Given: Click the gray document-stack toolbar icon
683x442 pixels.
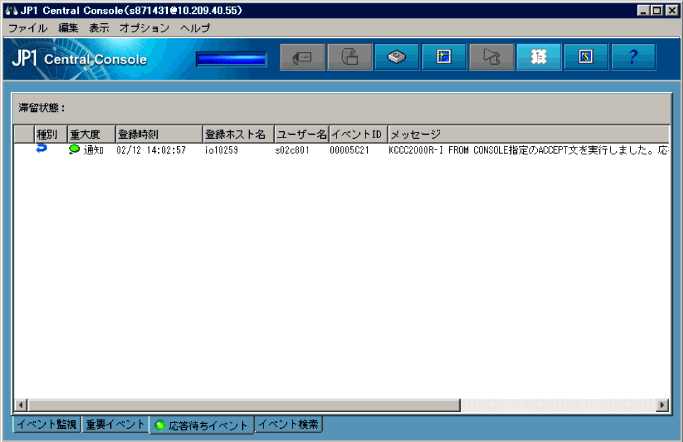Looking at the screenshot, I should (x=350, y=57).
